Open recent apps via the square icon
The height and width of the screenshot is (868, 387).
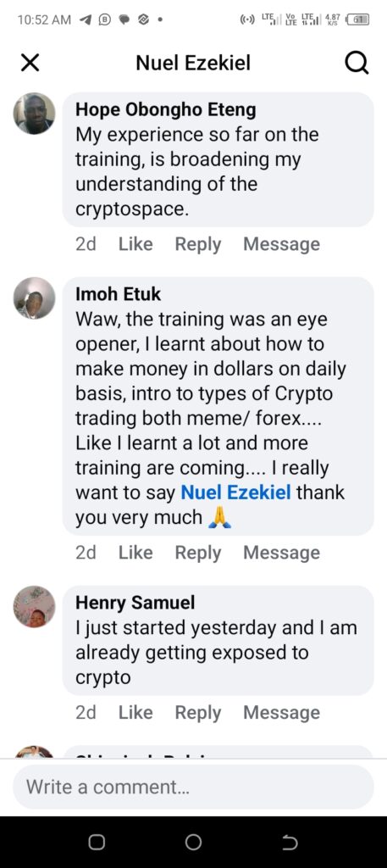click(97, 842)
